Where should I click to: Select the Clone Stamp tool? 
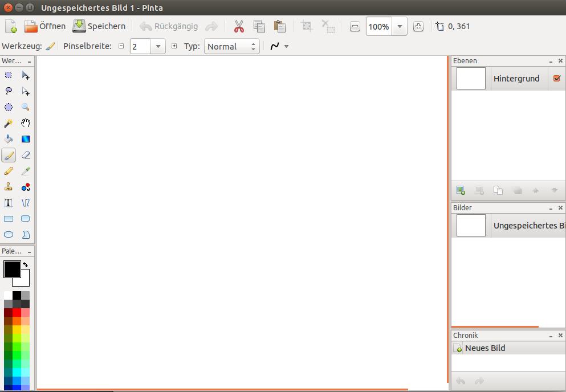[x=9, y=187]
